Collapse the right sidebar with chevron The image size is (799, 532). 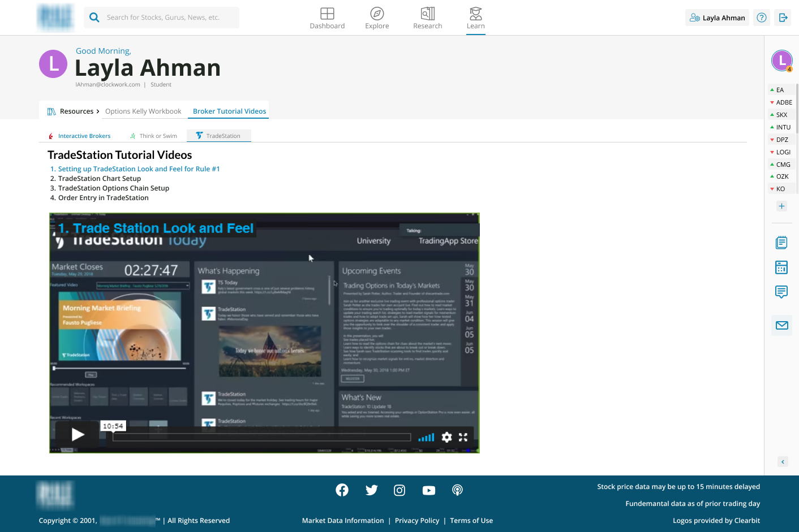(x=783, y=462)
